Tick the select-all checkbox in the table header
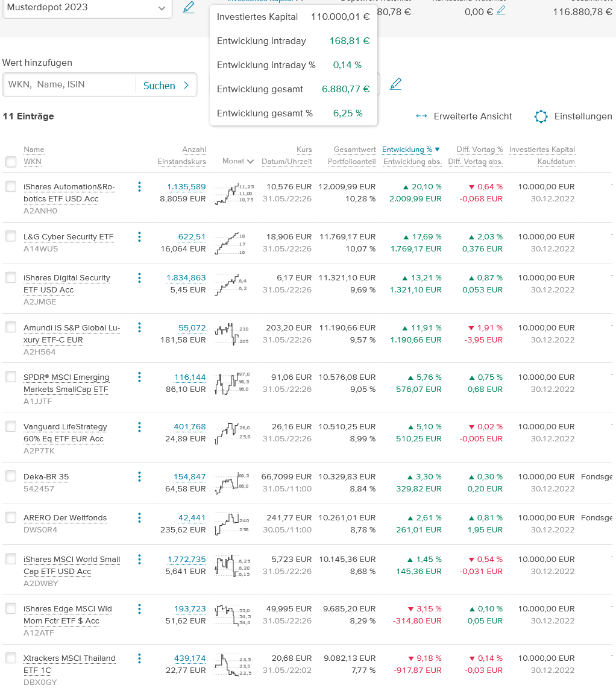 click(x=11, y=162)
